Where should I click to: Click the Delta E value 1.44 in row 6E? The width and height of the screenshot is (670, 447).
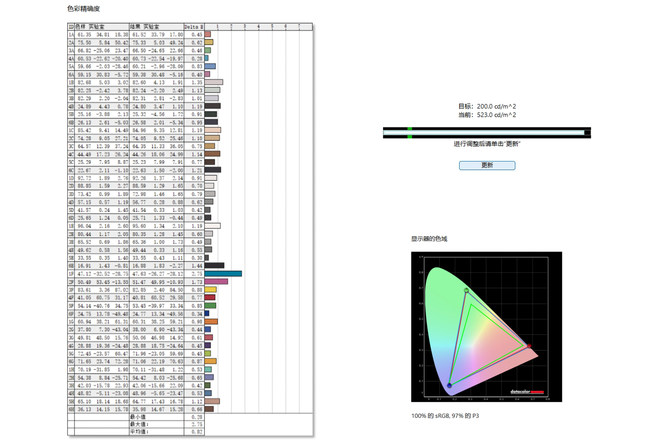tap(197, 265)
